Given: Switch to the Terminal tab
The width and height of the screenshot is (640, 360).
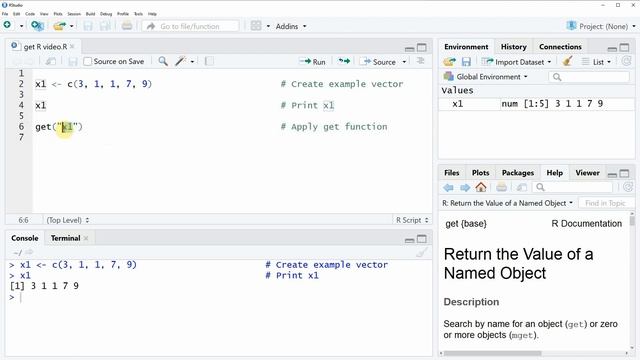Looking at the screenshot, I should 65,238.
